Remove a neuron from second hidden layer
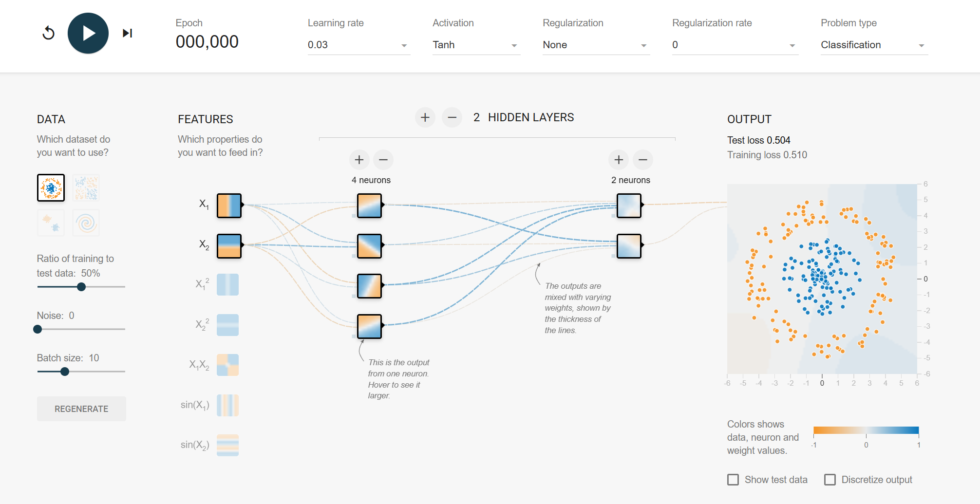The height and width of the screenshot is (504, 980). (643, 160)
